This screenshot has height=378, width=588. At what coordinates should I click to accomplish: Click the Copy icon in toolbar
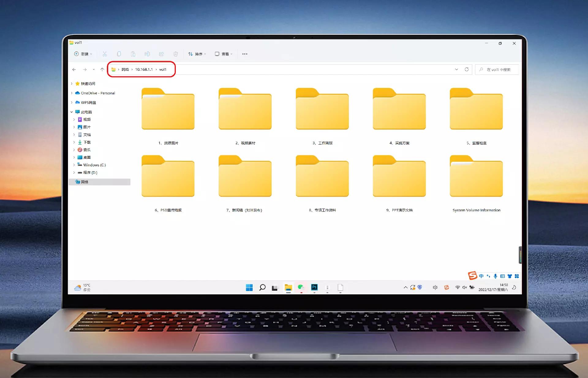(x=119, y=54)
